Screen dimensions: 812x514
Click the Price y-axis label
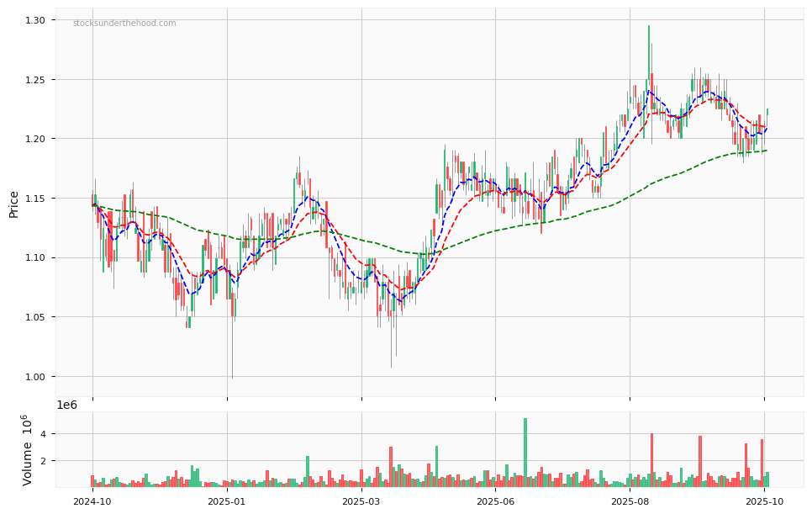14,204
